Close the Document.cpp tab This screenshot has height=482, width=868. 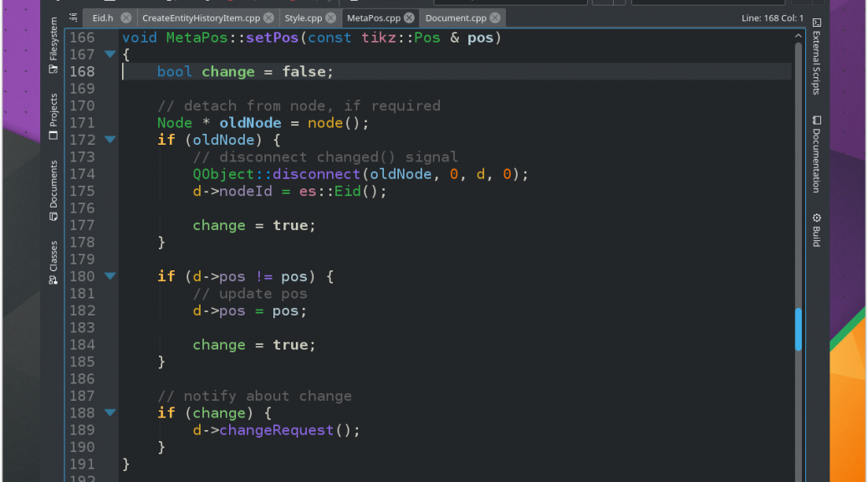point(495,18)
